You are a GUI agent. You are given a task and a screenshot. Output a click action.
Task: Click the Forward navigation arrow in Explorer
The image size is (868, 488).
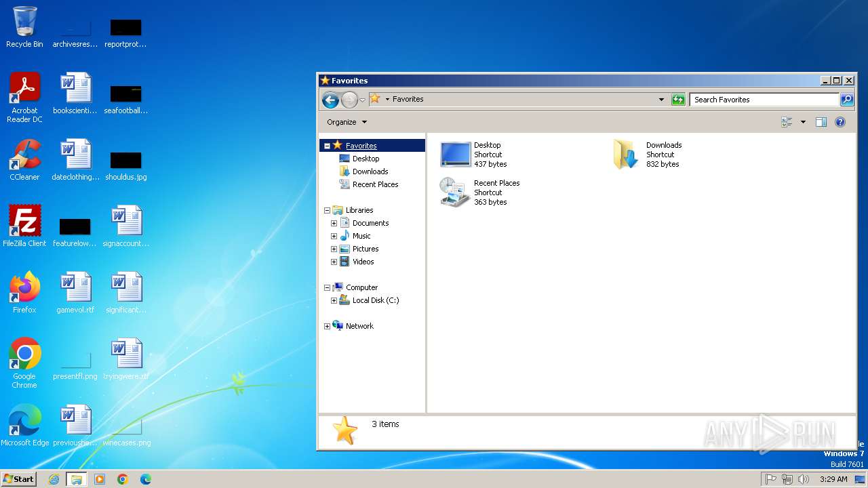349,100
